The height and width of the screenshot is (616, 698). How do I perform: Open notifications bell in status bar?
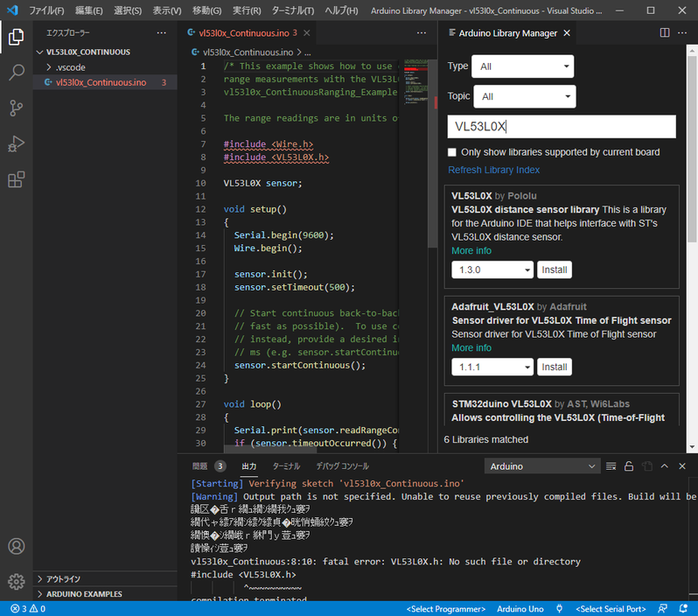[x=683, y=608]
